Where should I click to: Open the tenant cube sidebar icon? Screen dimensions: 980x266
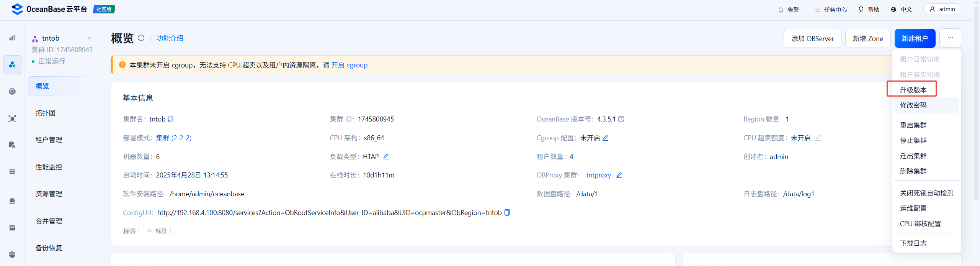12,91
